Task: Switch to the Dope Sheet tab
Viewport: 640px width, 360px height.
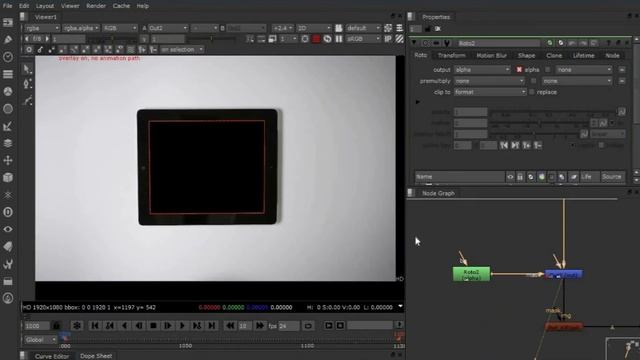Action: pos(96,356)
